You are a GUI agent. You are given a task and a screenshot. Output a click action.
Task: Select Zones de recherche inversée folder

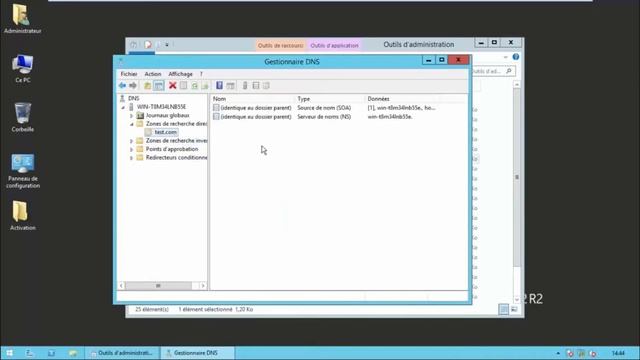[176, 141]
